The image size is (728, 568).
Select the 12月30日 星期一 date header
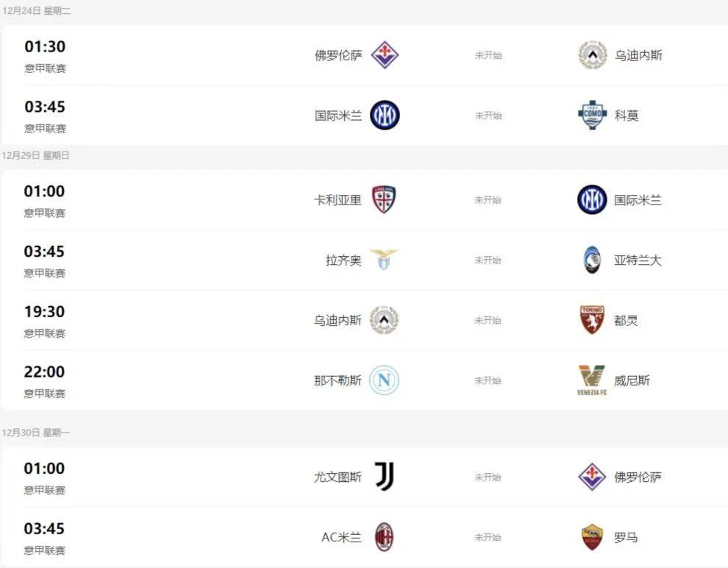click(36, 433)
